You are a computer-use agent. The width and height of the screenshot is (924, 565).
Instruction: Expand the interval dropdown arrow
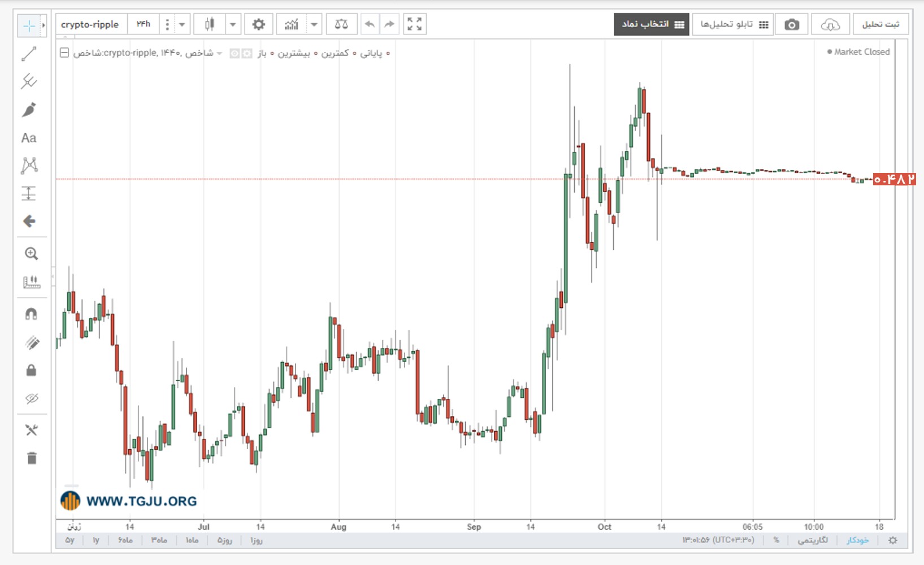point(182,24)
